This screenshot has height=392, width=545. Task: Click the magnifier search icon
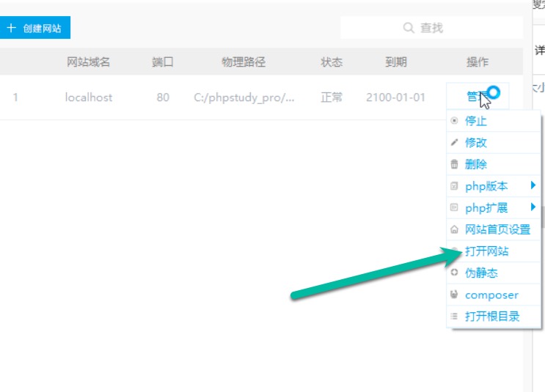[x=409, y=28]
